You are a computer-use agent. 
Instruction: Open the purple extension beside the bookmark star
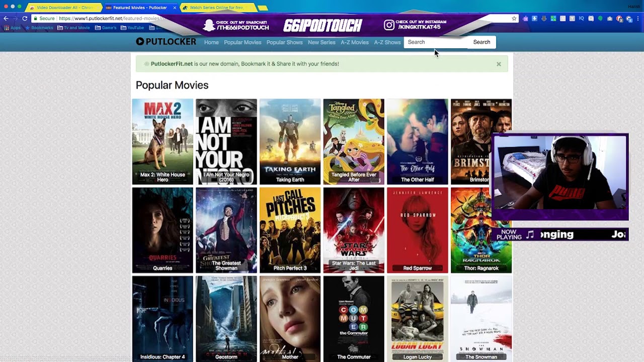(525, 19)
